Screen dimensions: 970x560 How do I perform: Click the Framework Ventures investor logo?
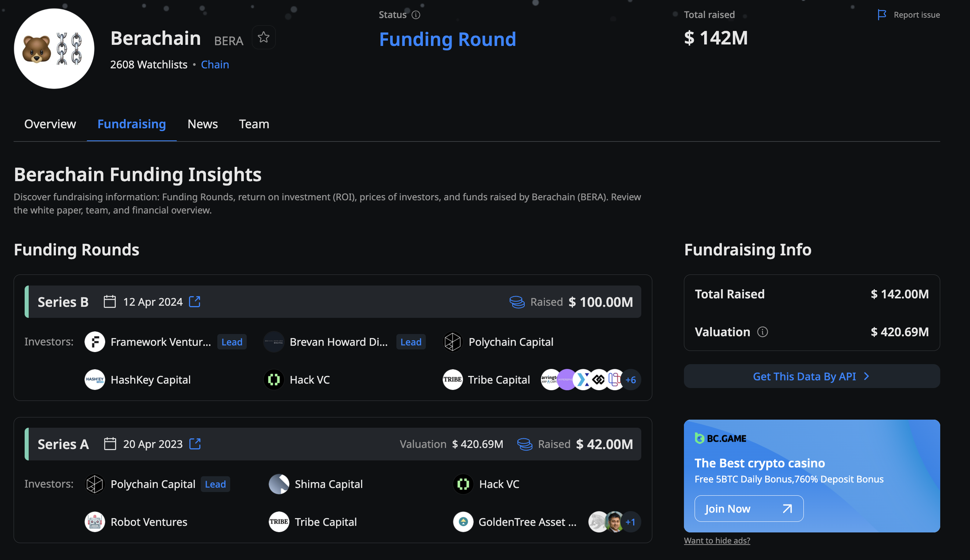[x=94, y=341]
